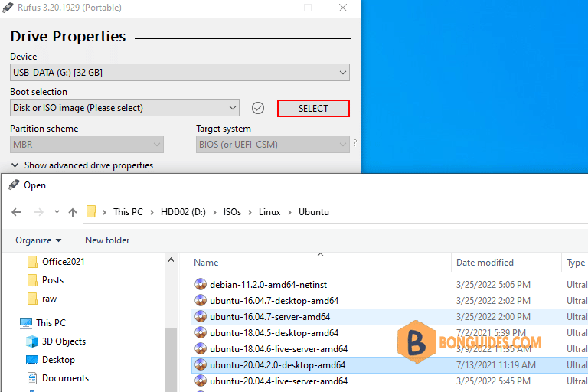Select This PC in the navigation tree

tap(51, 323)
